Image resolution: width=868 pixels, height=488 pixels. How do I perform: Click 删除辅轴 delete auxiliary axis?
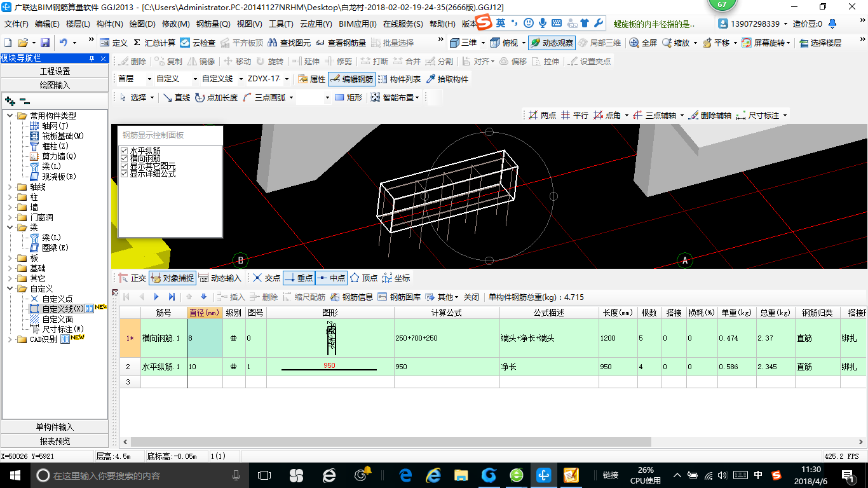(x=709, y=115)
